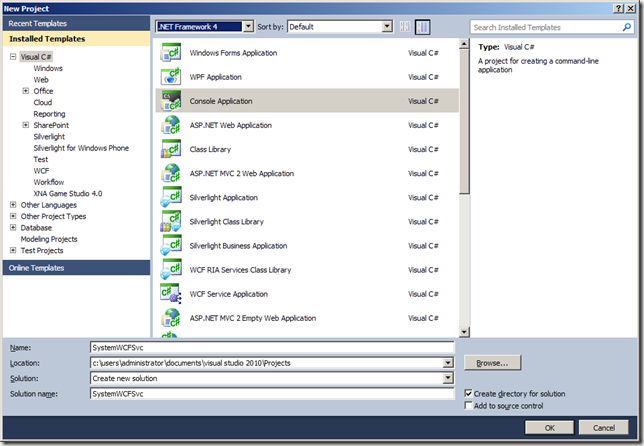
Task: Select the Cloud category
Action: point(43,102)
